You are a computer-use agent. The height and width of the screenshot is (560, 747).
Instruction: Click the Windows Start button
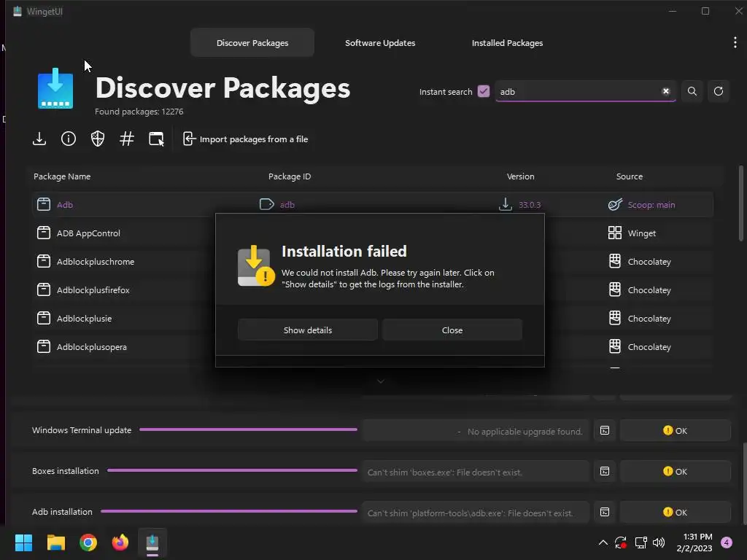[23, 542]
